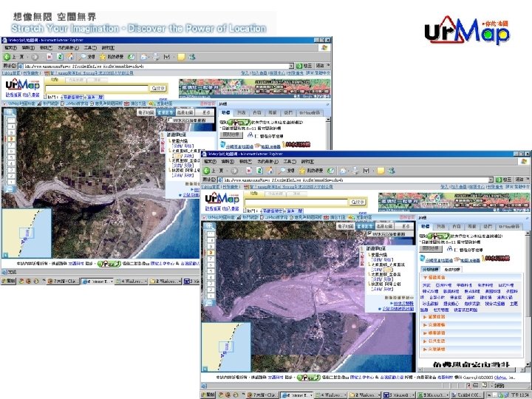
Task: Click the Favorites star in back browser toolbar
Action: click(103, 57)
